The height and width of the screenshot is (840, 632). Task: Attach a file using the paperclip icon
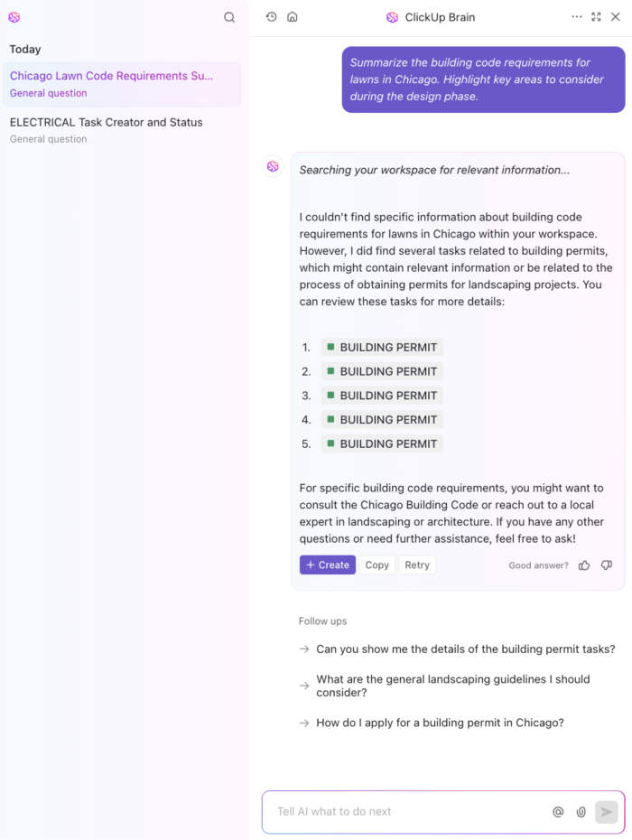[x=581, y=812]
